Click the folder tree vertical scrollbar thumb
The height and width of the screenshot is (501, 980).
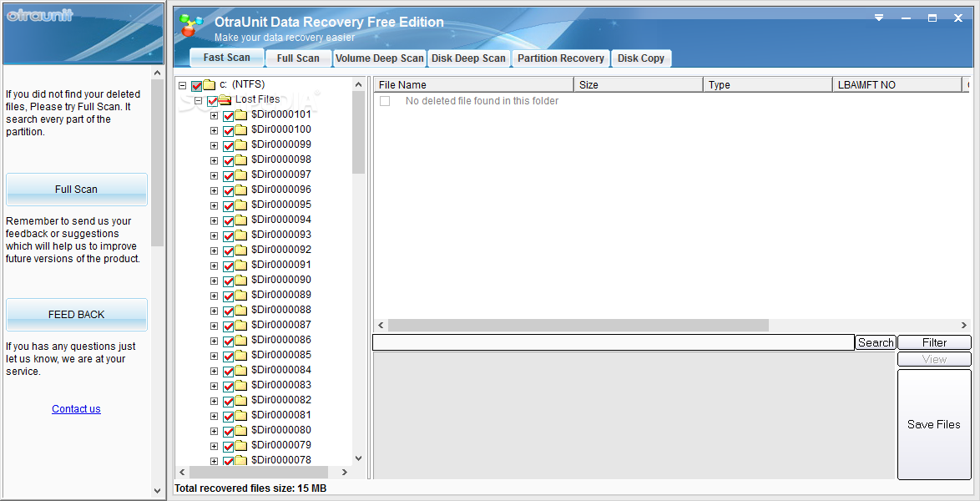pos(358,132)
